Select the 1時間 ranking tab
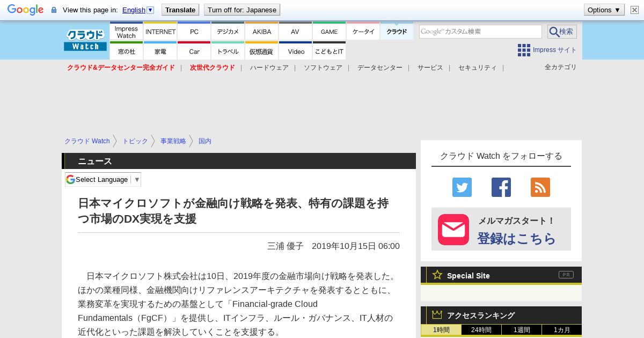This screenshot has width=644, height=338. tap(441, 330)
